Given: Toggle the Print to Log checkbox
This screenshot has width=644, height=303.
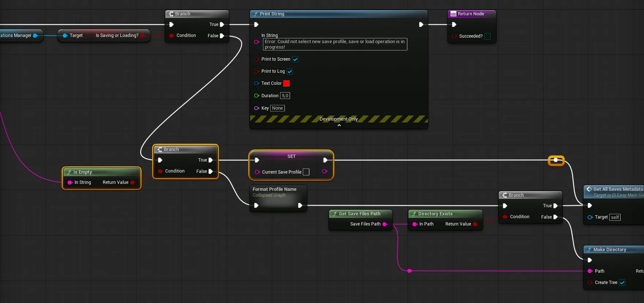Looking at the screenshot, I should tap(290, 71).
